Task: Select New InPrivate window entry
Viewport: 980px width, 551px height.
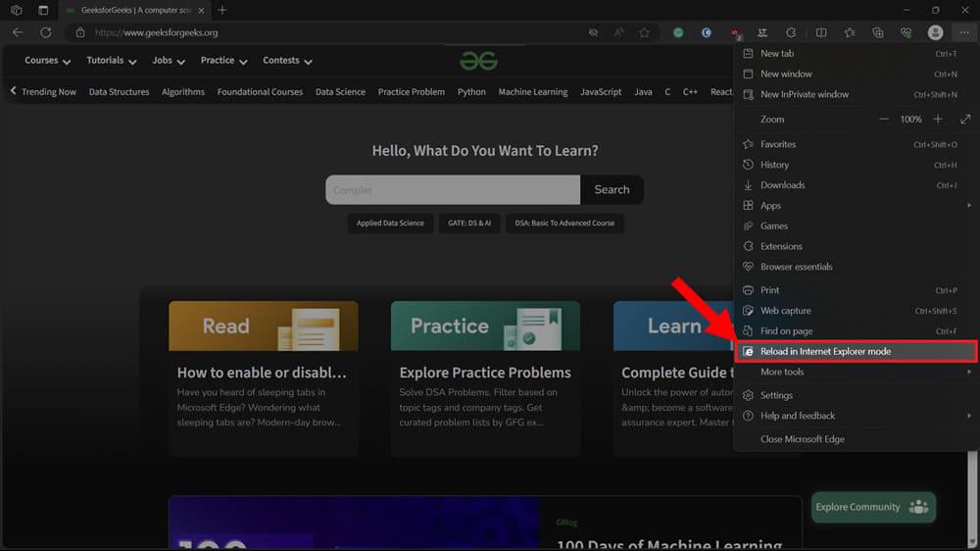Action: 855,94
